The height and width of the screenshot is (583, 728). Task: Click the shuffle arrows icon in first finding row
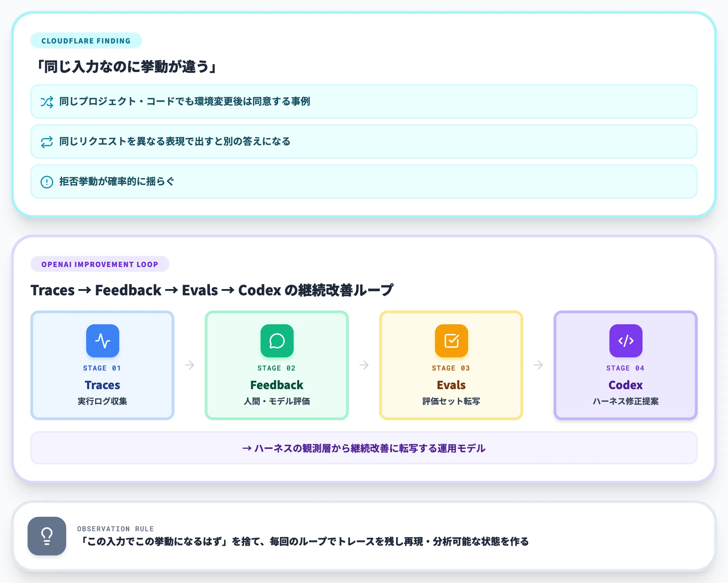pos(47,102)
